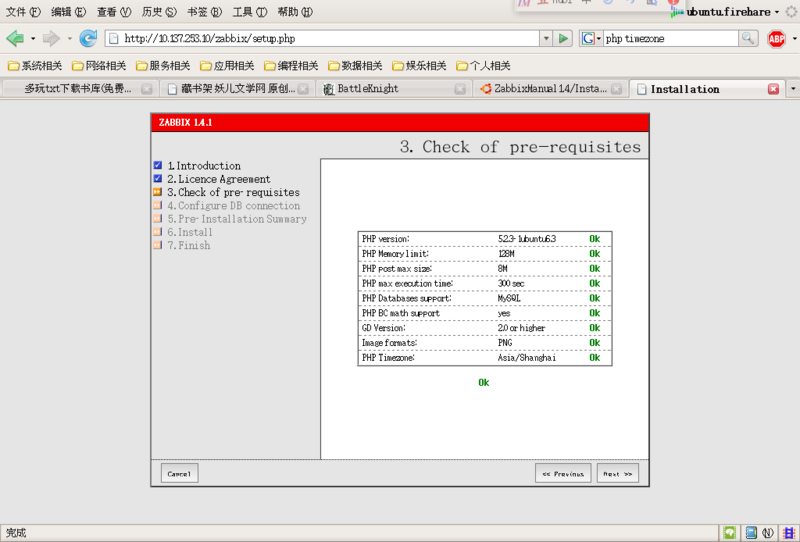This screenshot has height=542, width=800.
Task: Switch to the 藏书架 妖儿文学网 tab
Action: coord(238,89)
